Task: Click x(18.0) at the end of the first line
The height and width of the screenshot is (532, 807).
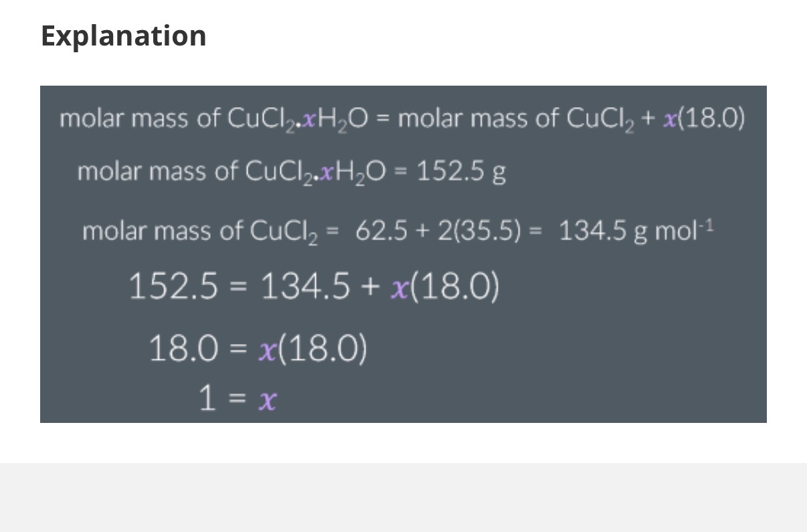Action: (703, 119)
